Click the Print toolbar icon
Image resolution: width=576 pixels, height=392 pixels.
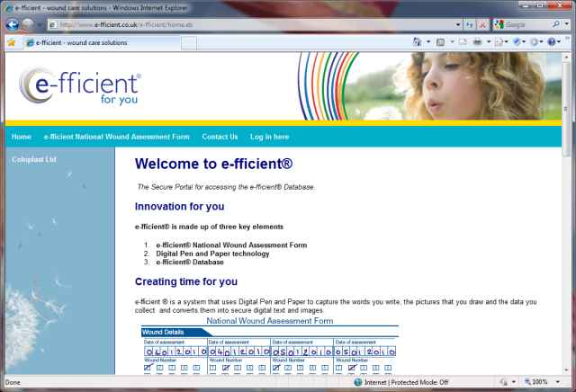(477, 42)
